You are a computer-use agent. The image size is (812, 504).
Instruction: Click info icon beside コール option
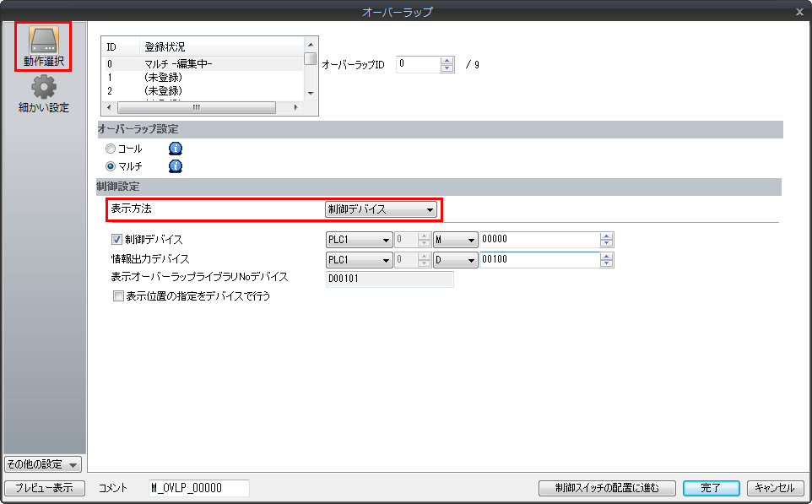tap(176, 149)
